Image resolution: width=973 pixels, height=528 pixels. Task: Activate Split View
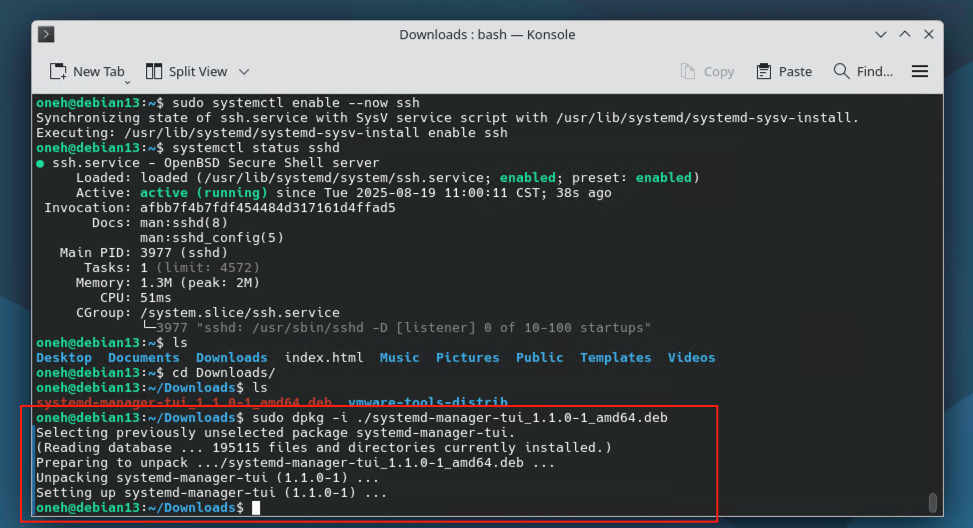click(x=187, y=71)
